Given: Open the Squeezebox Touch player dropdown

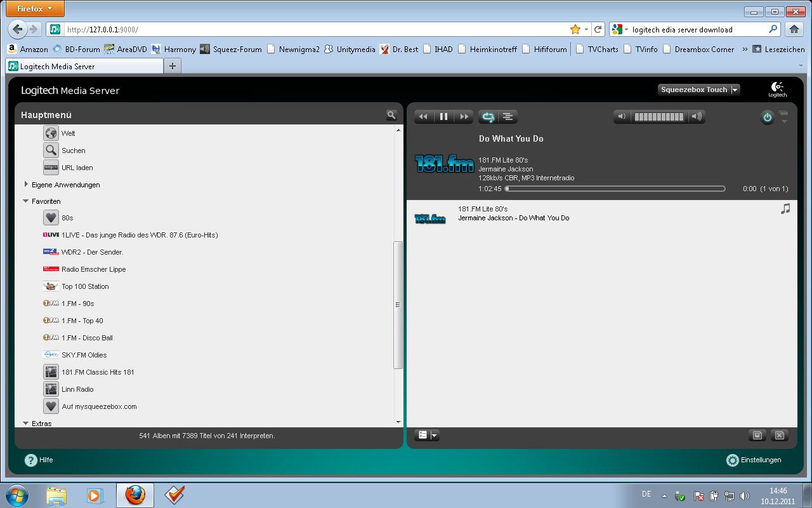Looking at the screenshot, I should tap(698, 90).
